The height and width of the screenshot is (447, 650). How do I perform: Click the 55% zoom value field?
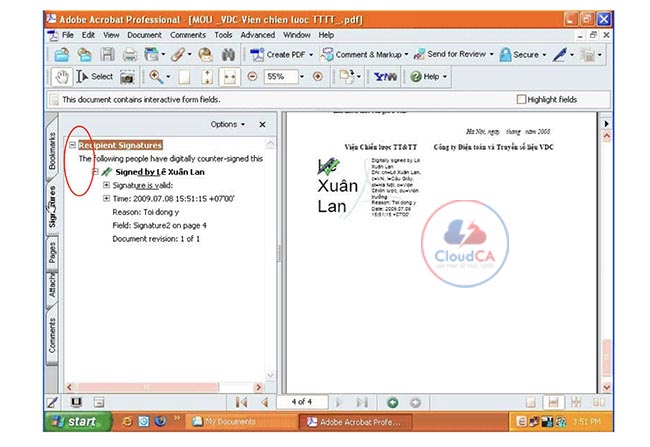pos(281,77)
